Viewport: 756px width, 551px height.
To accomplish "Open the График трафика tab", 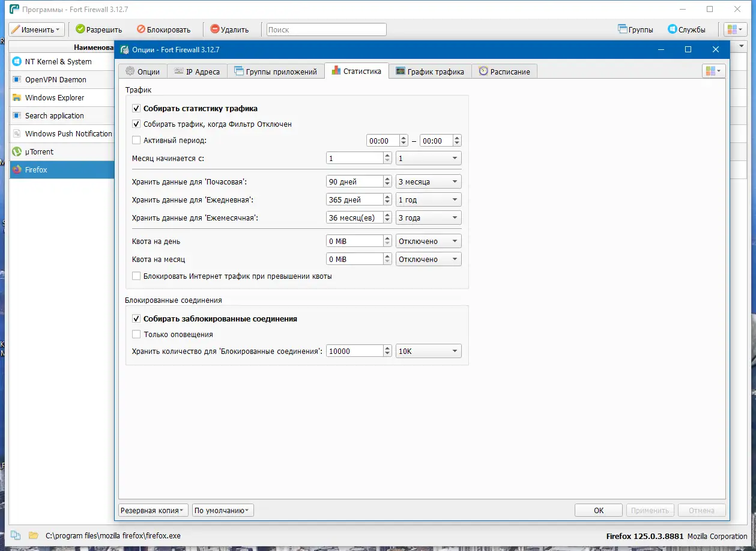I will [430, 72].
